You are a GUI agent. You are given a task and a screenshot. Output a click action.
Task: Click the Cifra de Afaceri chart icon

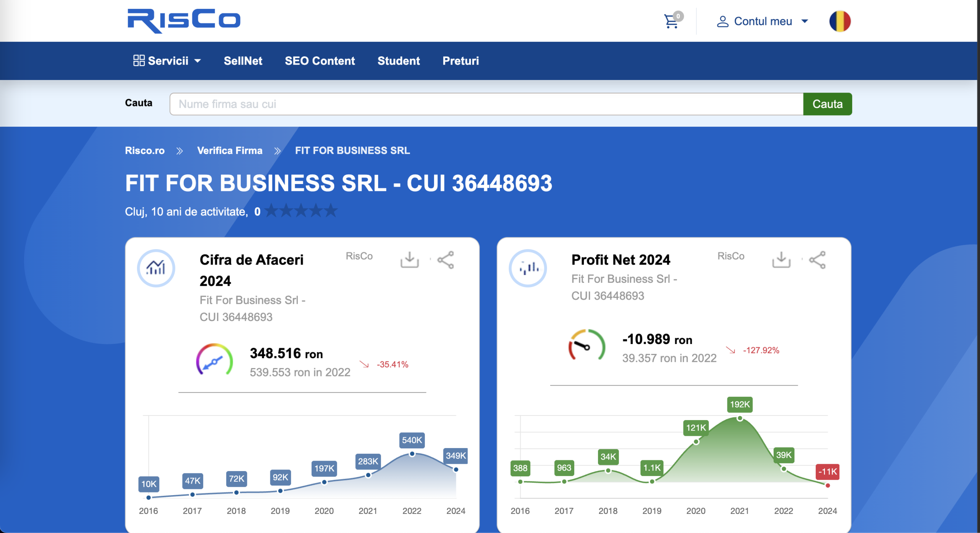(x=156, y=268)
